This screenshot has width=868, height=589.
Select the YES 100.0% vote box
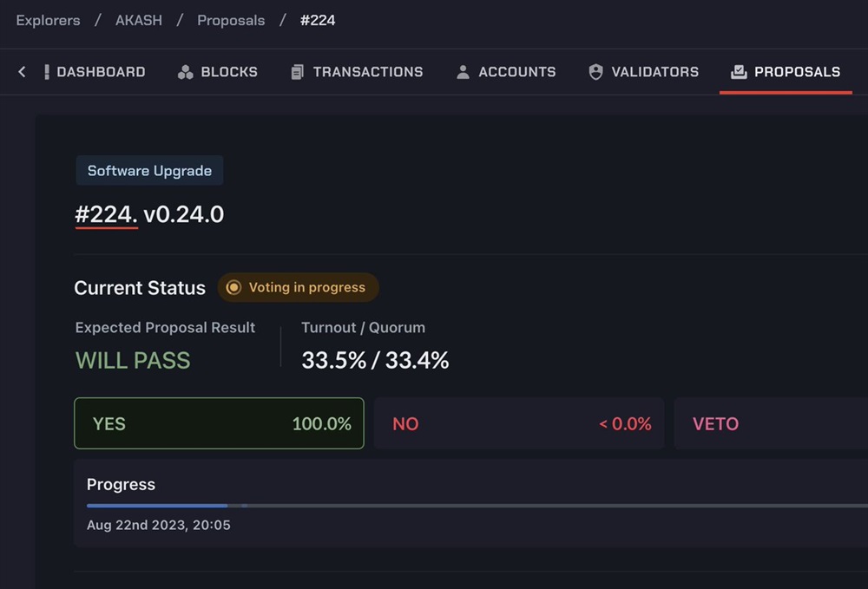(x=219, y=423)
